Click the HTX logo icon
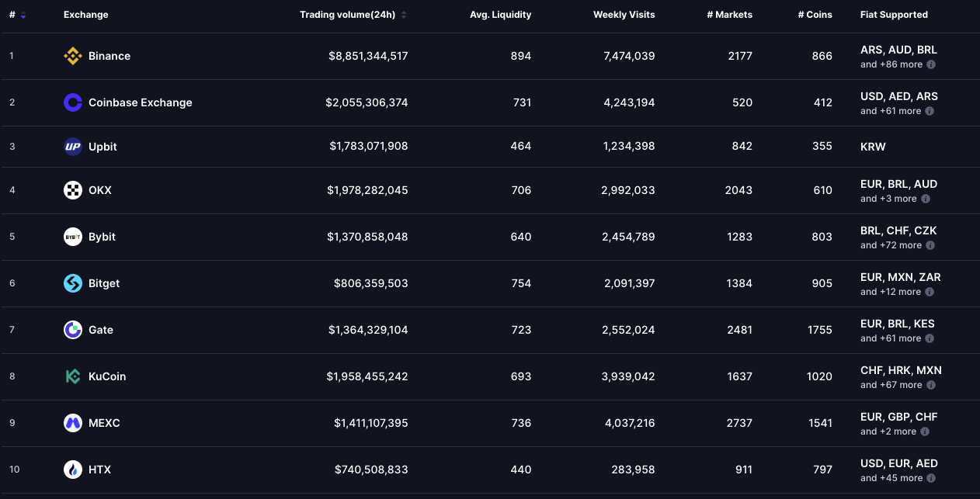This screenshot has width=980, height=499. pyautogui.click(x=73, y=470)
